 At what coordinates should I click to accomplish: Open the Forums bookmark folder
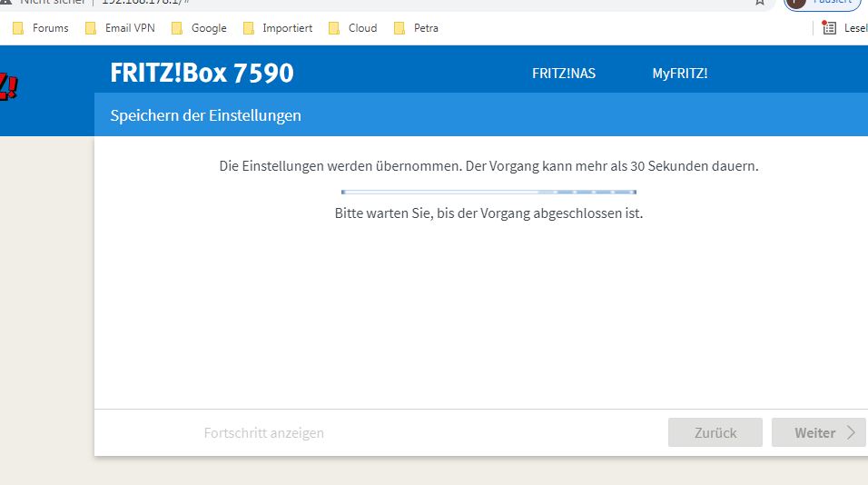pyautogui.click(x=41, y=28)
